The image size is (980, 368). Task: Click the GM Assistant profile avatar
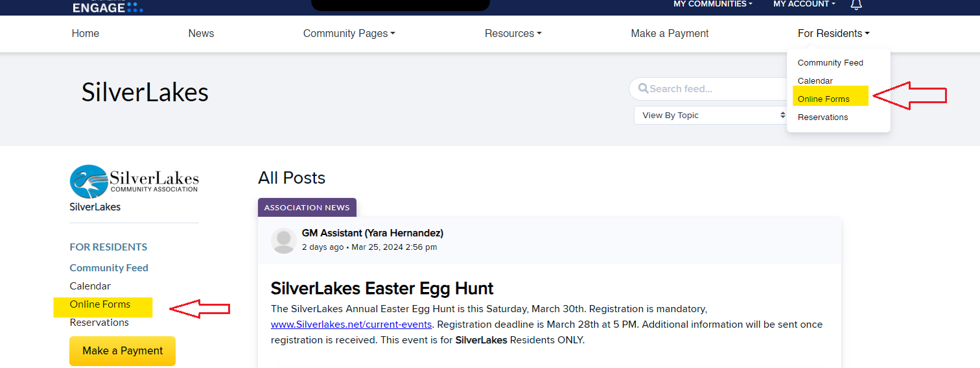pyautogui.click(x=284, y=241)
